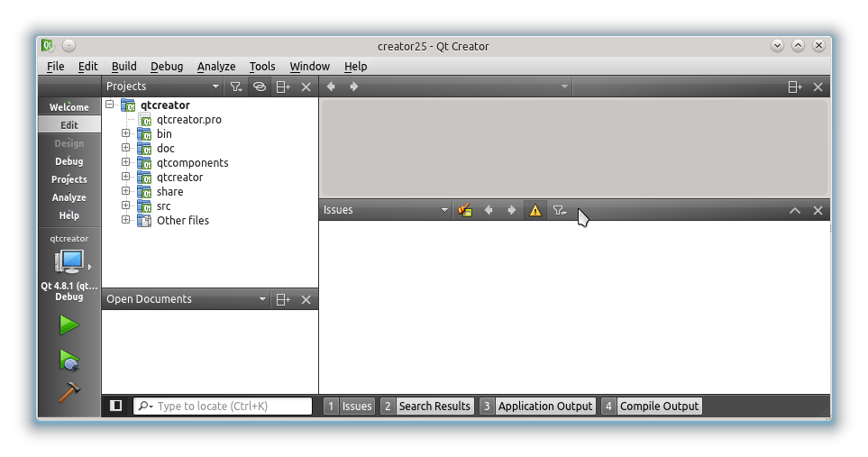
Task: Select qtcreator.pro file in the tree
Action: coord(188,119)
